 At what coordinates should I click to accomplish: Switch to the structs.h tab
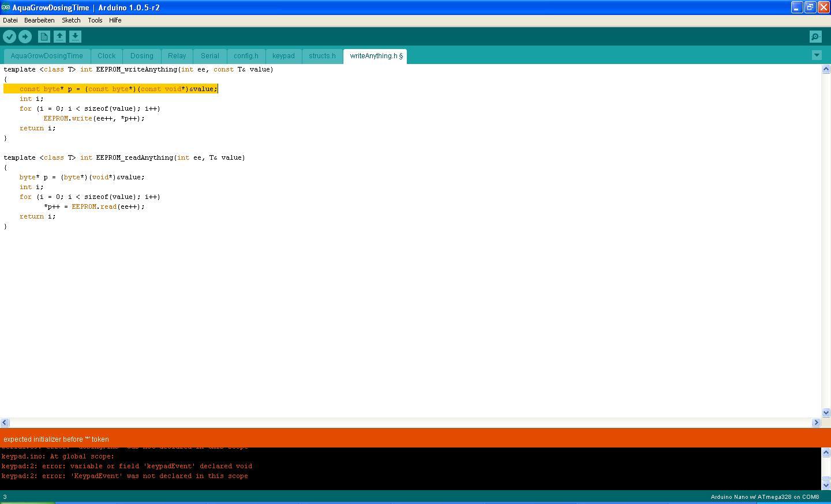[322, 56]
